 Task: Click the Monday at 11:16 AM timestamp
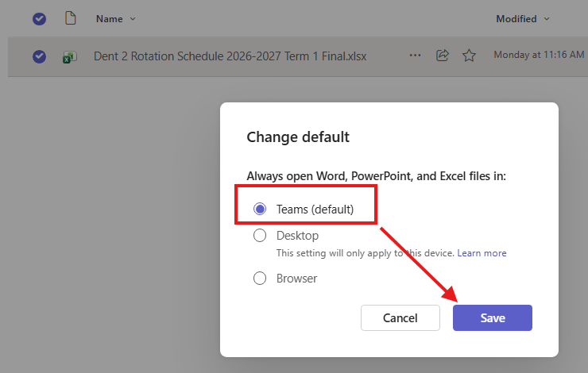(x=539, y=55)
